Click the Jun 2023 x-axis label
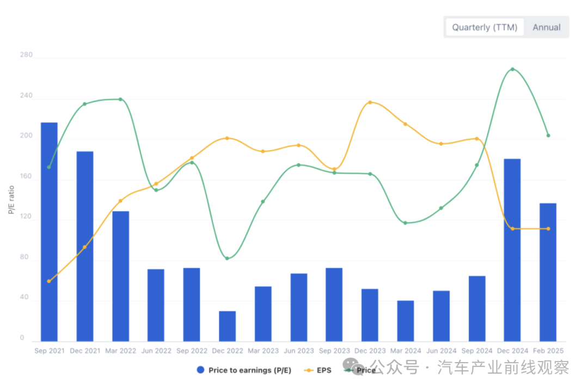The width and height of the screenshot is (588, 391). (x=299, y=351)
